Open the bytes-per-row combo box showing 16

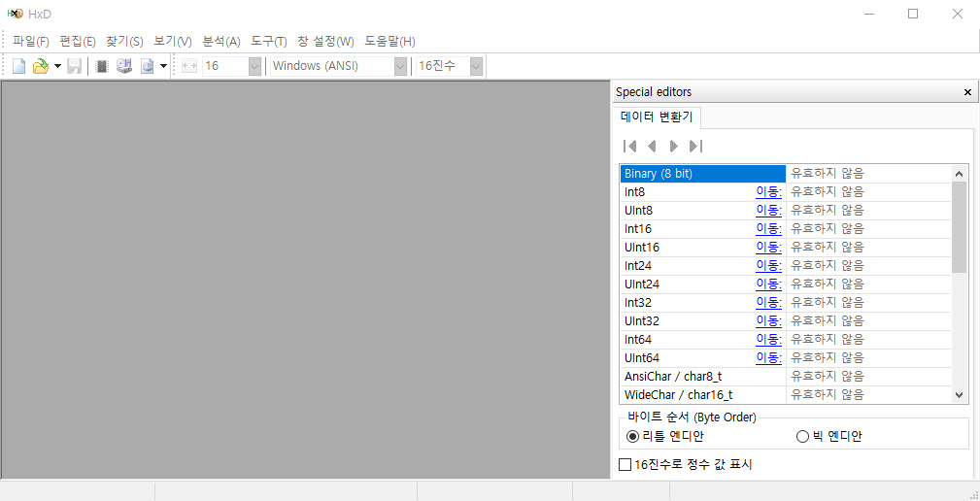coord(232,66)
